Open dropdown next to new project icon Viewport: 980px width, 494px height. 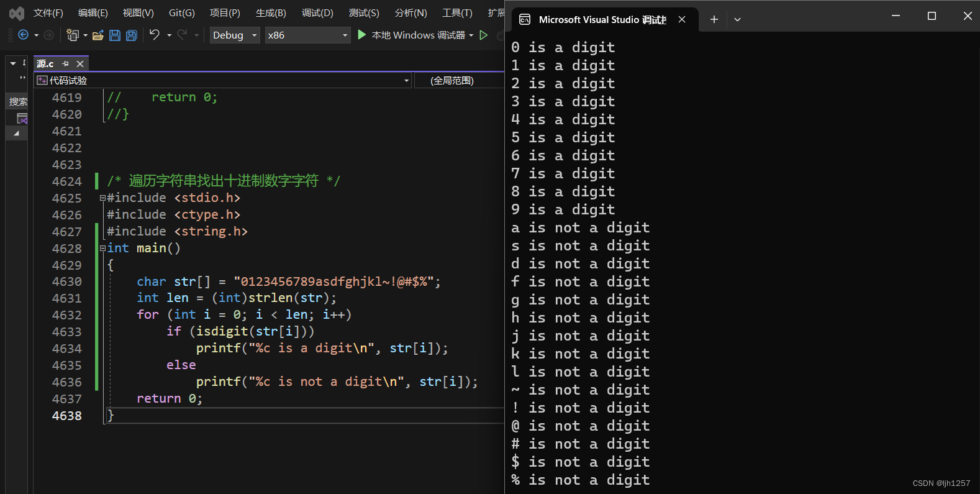85,35
